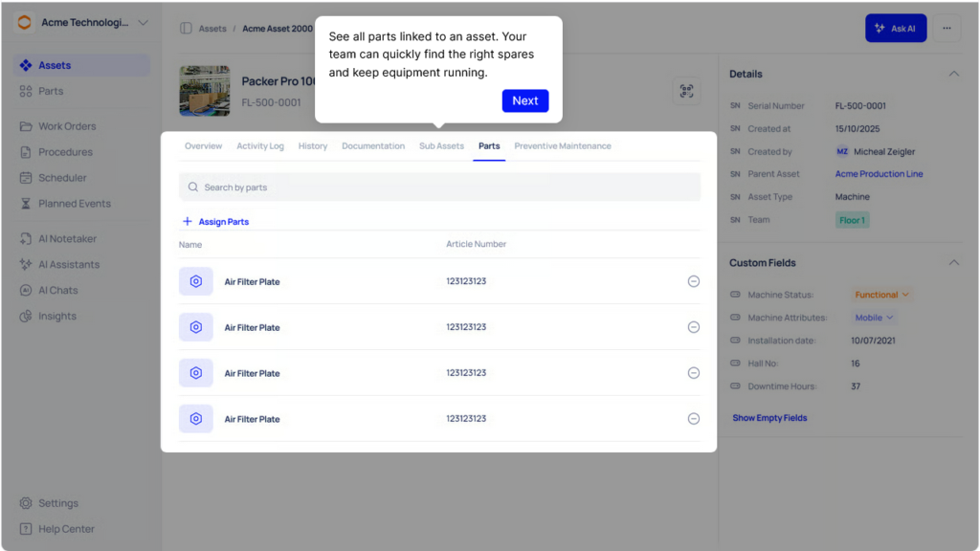Toggle sidebar panel icon beside Assets breadcrumb

(x=186, y=28)
